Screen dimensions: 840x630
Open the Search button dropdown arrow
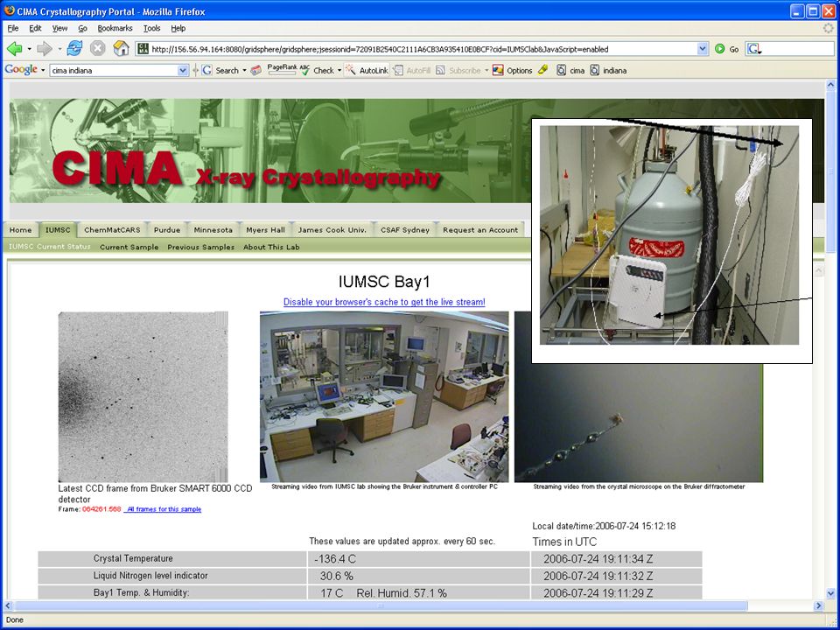(x=244, y=70)
